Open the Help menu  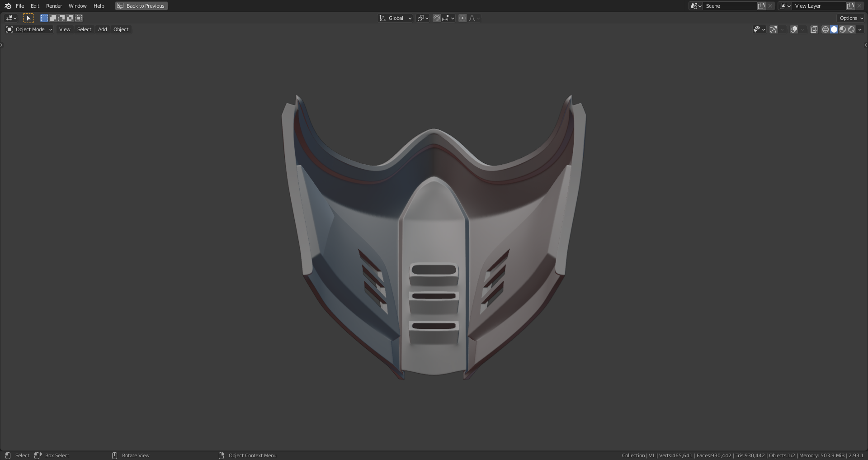coord(99,6)
